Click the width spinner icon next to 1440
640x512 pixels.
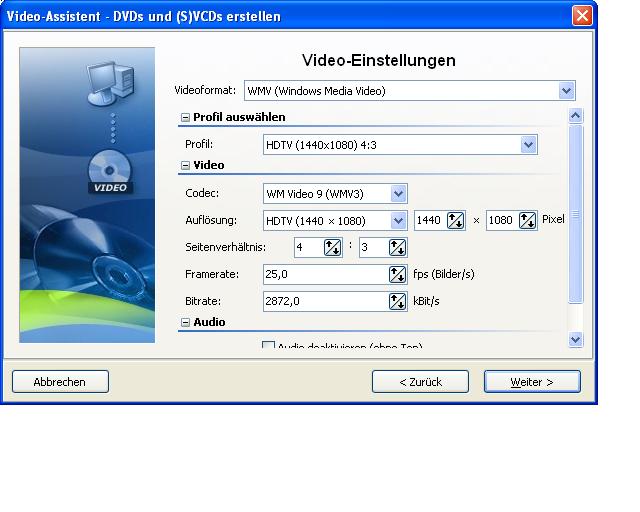click(x=456, y=220)
